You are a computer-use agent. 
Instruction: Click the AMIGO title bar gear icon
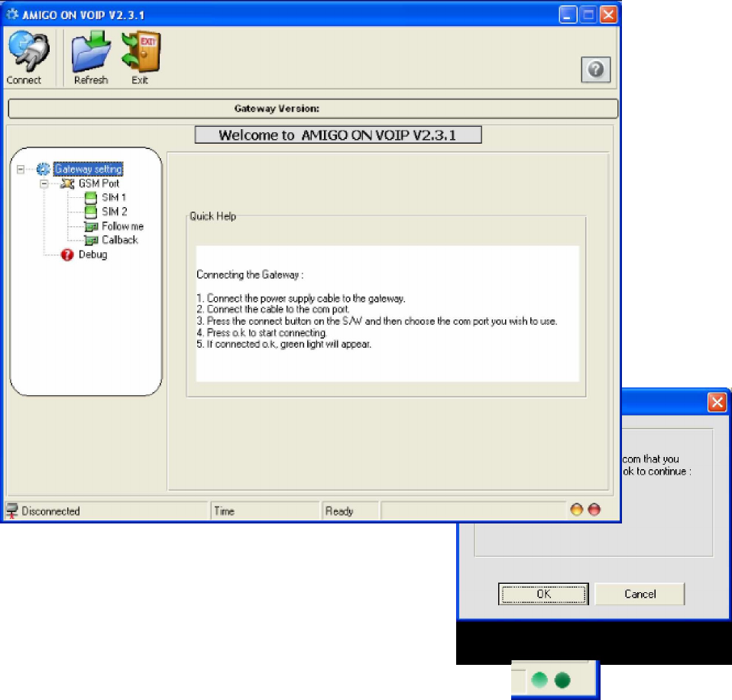click(x=12, y=14)
